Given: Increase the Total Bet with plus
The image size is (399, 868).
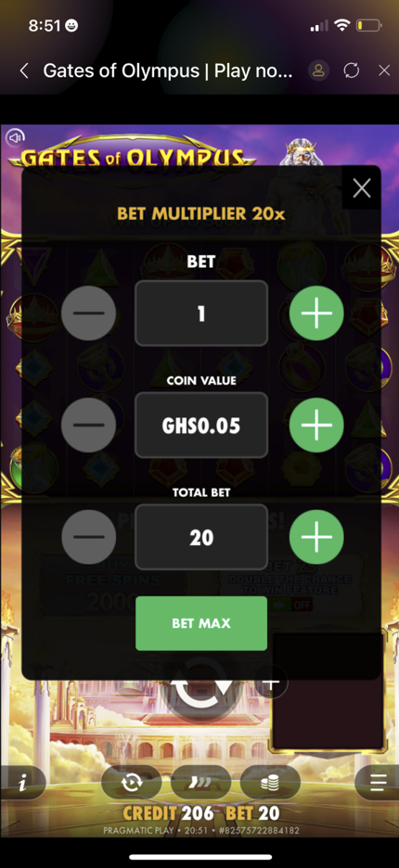Looking at the screenshot, I should coord(316,536).
